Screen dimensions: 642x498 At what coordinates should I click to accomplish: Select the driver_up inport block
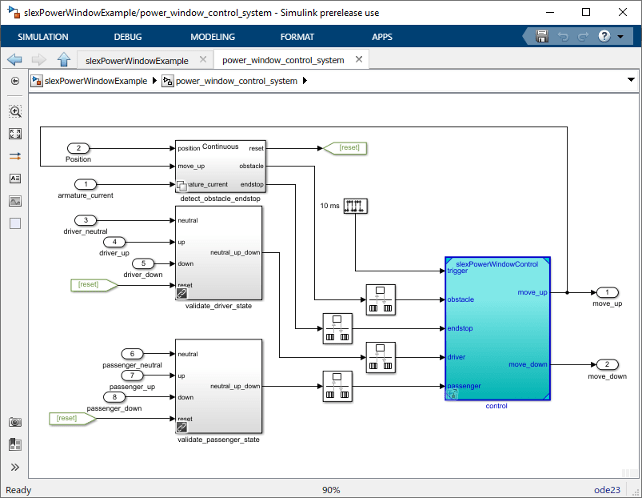(114, 242)
